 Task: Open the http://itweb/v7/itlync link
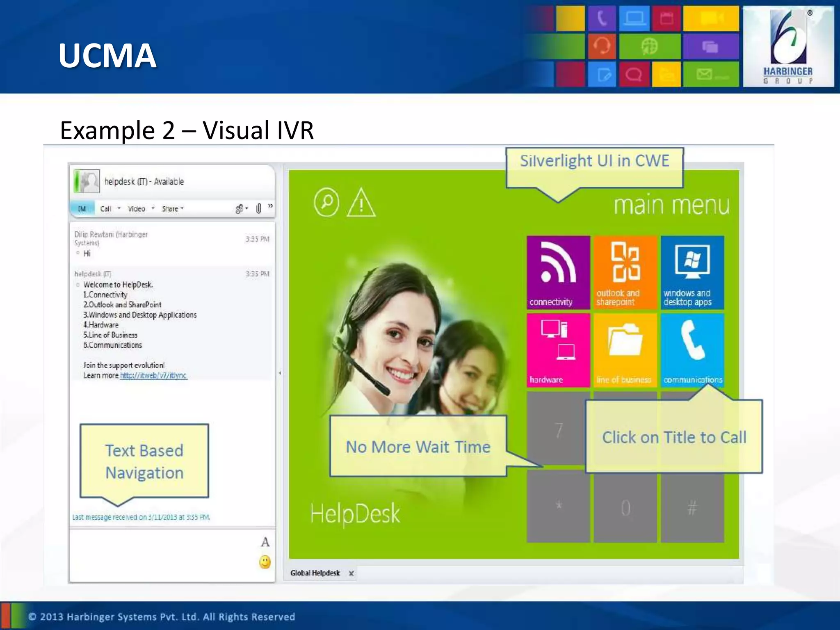click(x=154, y=375)
